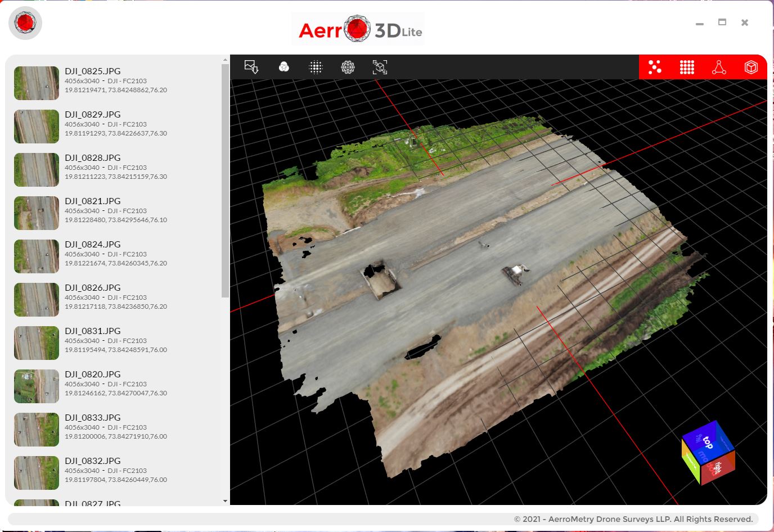Viewport: 774px width, 532px height.
Task: Click the wireframe mesh sphere icon
Action: pyautogui.click(x=348, y=67)
